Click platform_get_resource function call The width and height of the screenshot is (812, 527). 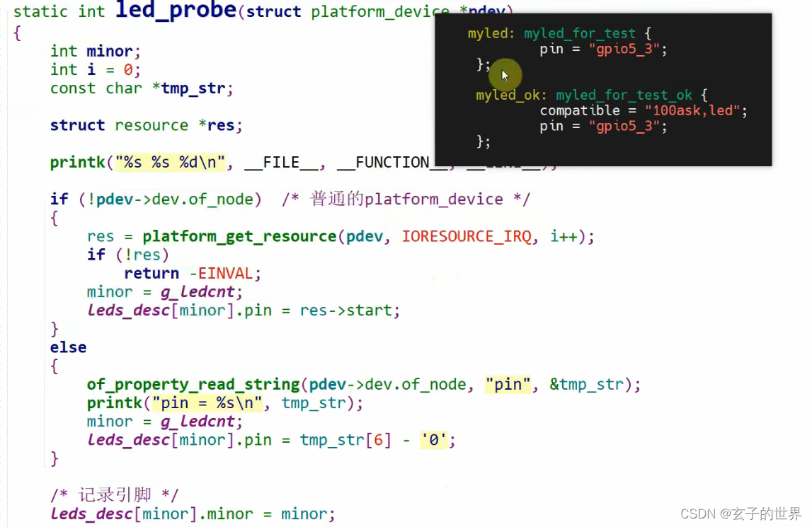239,236
